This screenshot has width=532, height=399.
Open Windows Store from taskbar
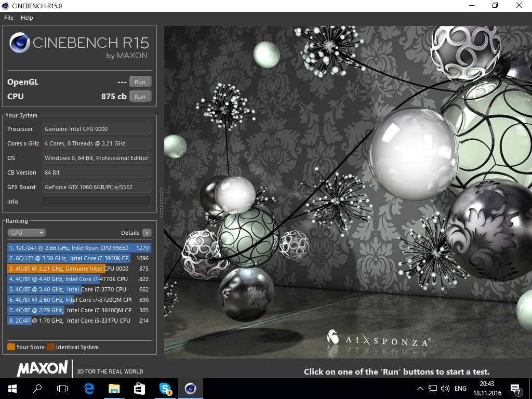coord(139,389)
